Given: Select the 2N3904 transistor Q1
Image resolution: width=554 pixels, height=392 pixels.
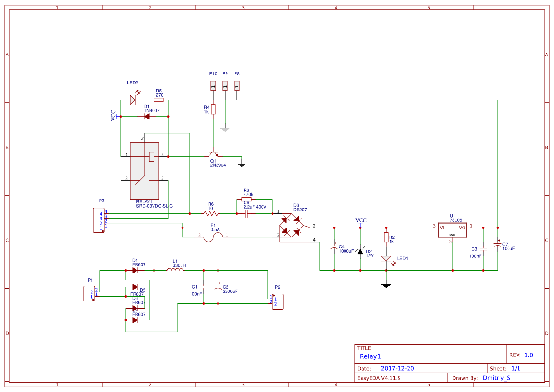Looking at the screenshot, I should pyautogui.click(x=214, y=155).
